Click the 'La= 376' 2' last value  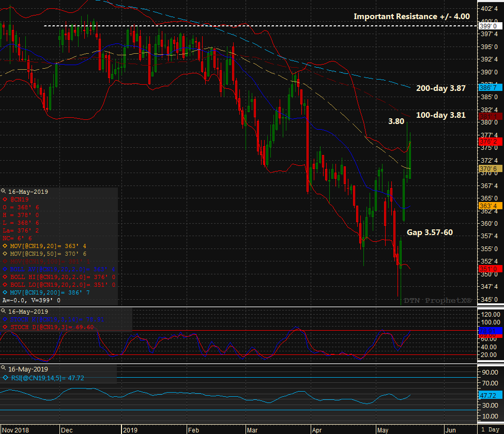[x=21, y=230]
